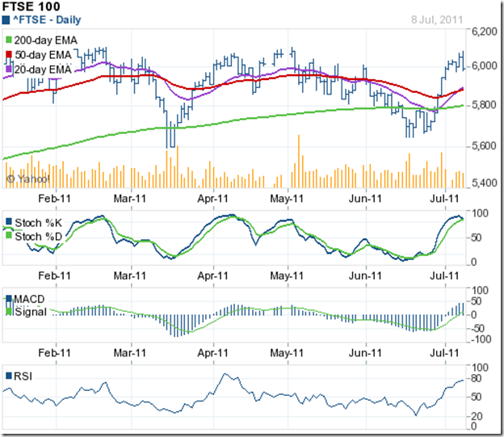504x437 pixels.
Task: Click the red 50-day EMA legend swatch
Action: [x=8, y=54]
